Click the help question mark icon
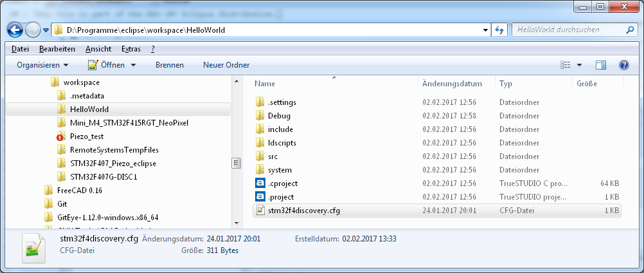 623,65
